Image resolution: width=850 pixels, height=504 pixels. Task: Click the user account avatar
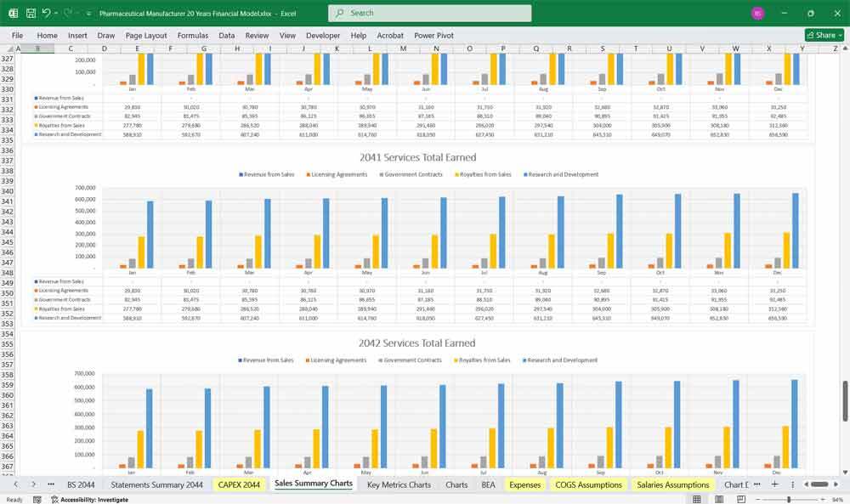pos(757,14)
